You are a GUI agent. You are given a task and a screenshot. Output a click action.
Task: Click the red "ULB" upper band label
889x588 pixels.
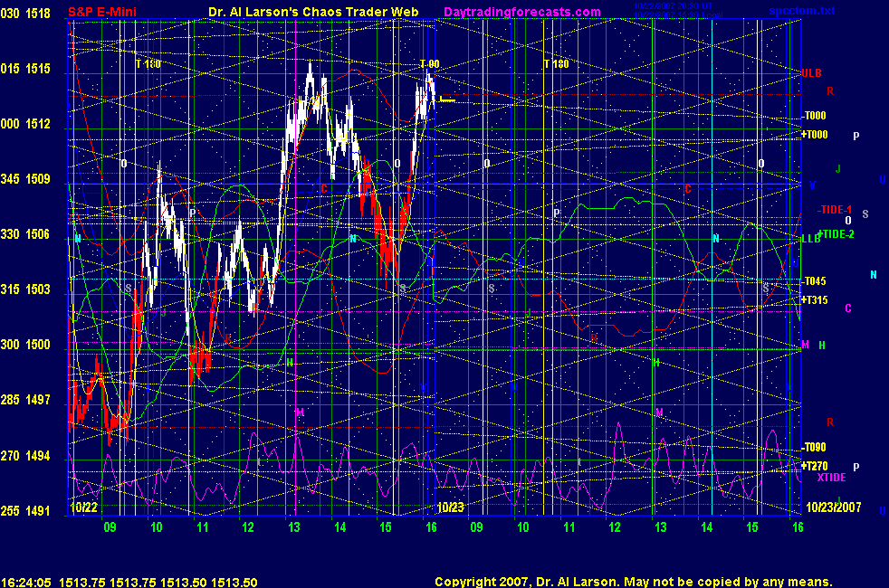811,73
